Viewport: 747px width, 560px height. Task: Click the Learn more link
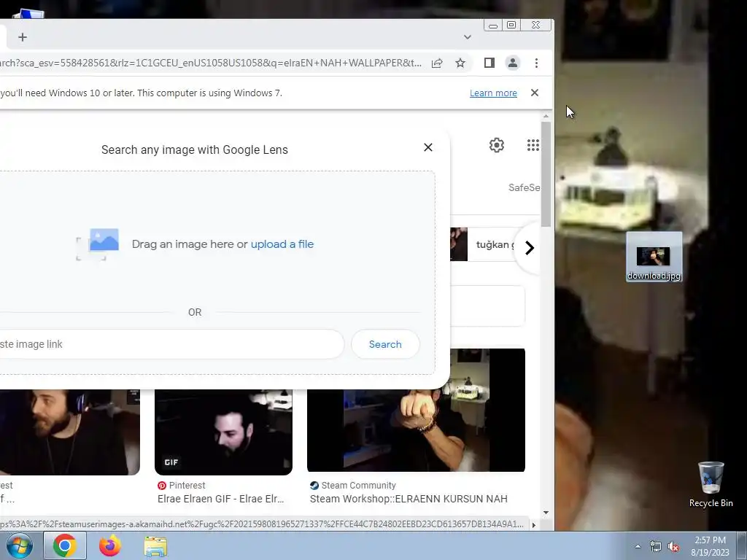click(x=493, y=93)
